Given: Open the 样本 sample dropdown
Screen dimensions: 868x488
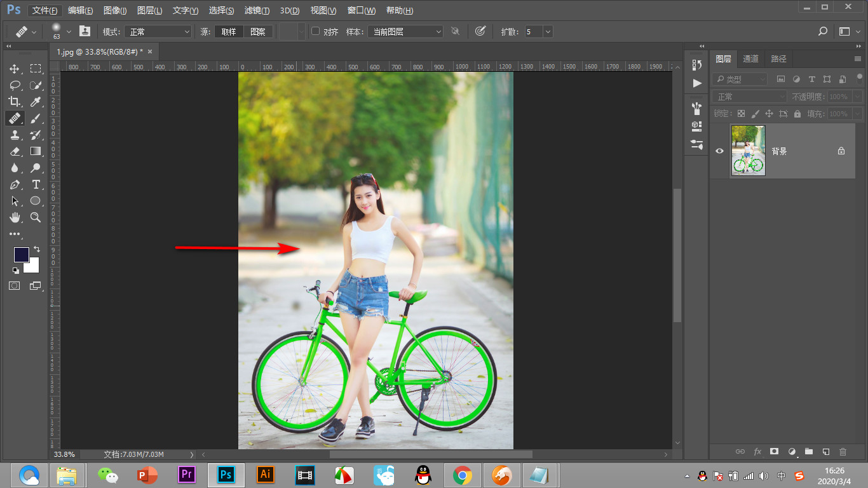Looking at the screenshot, I should click(x=405, y=31).
